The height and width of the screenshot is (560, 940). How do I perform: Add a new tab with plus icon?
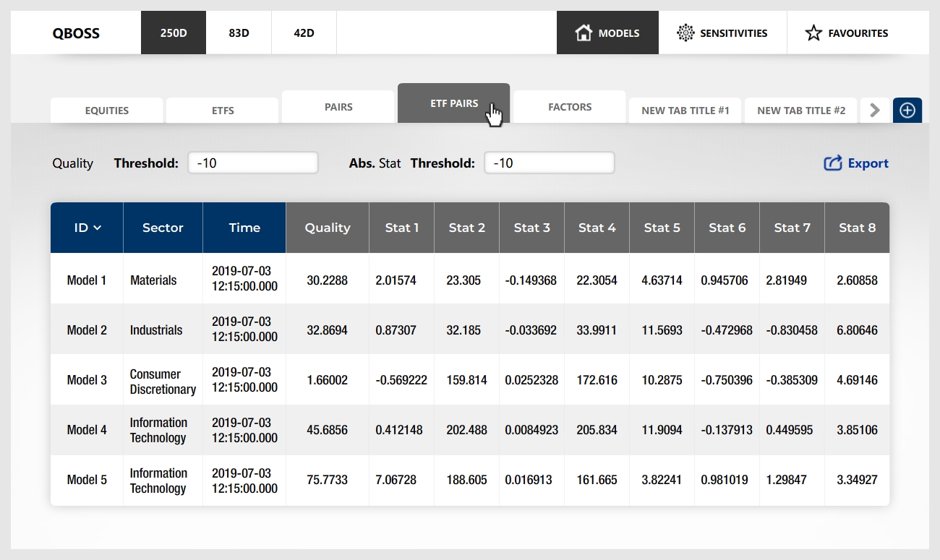[907, 111]
